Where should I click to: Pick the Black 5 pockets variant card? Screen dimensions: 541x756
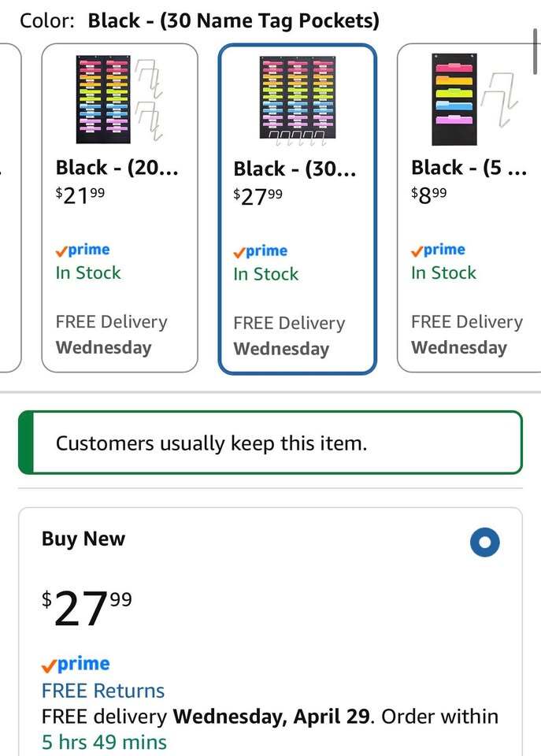coord(469,208)
